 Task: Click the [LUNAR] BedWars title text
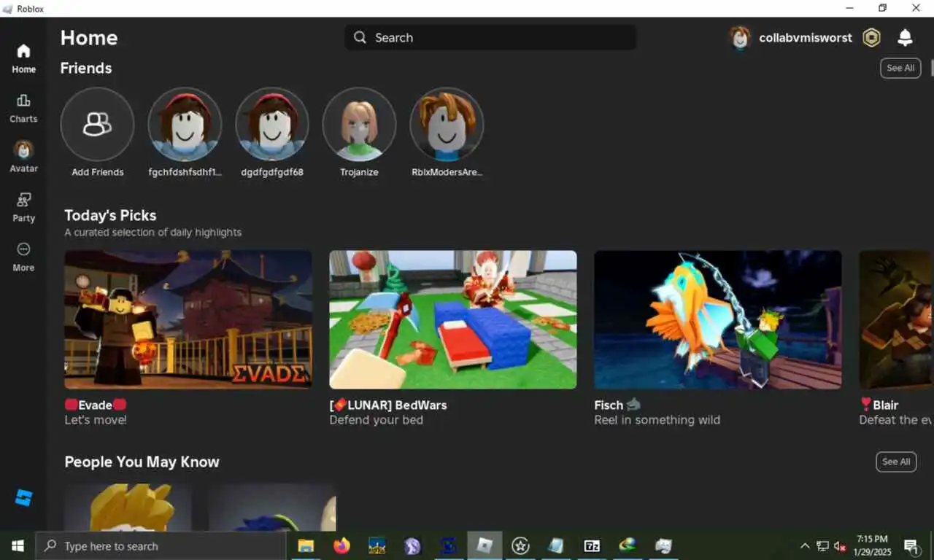pos(388,405)
